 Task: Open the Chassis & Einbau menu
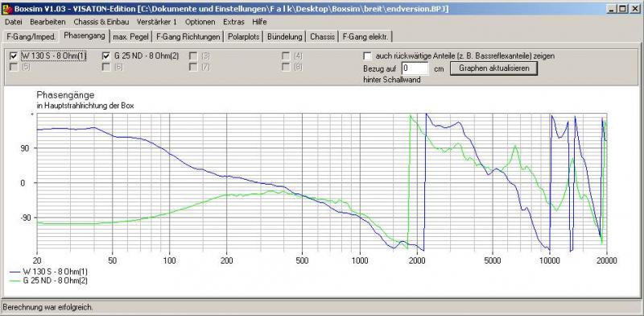(101, 22)
